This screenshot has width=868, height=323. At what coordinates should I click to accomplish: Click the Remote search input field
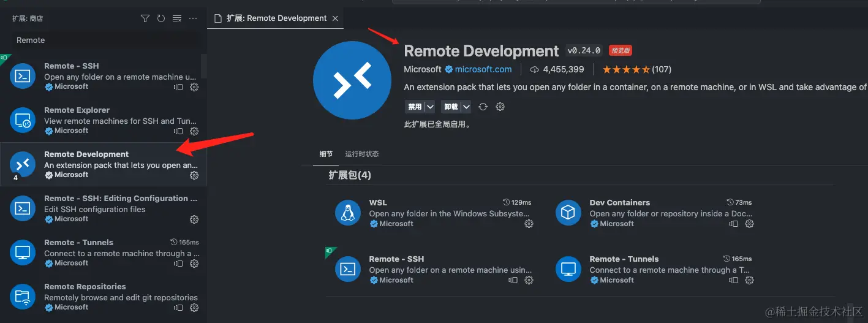[105, 40]
